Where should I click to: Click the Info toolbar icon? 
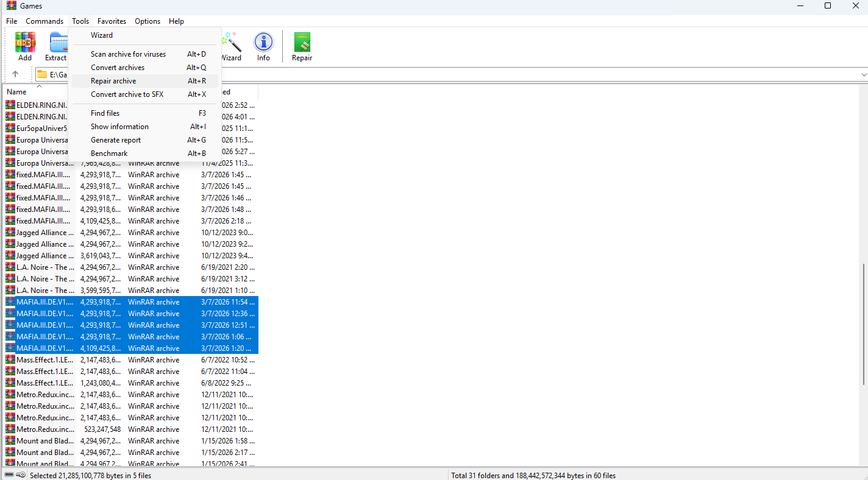(263, 43)
